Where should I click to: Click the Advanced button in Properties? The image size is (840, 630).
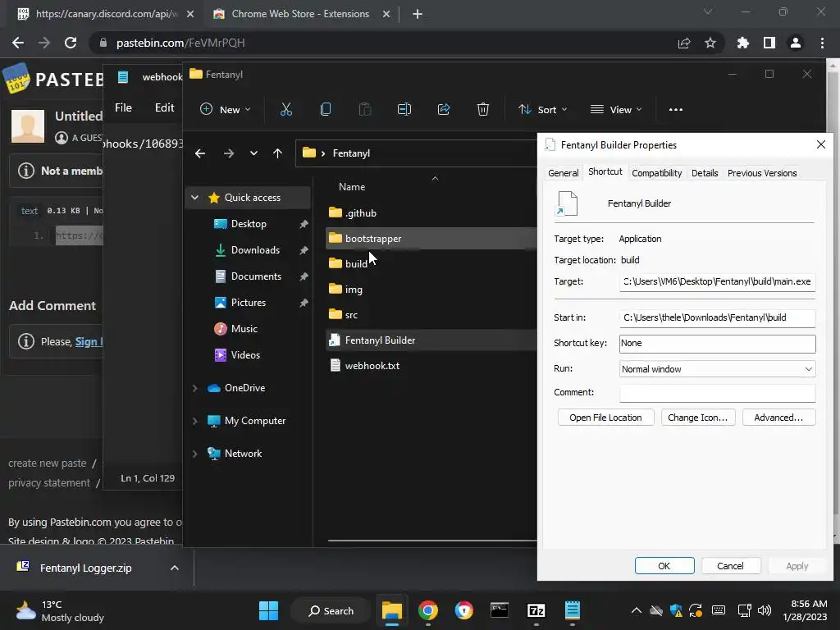778,418
